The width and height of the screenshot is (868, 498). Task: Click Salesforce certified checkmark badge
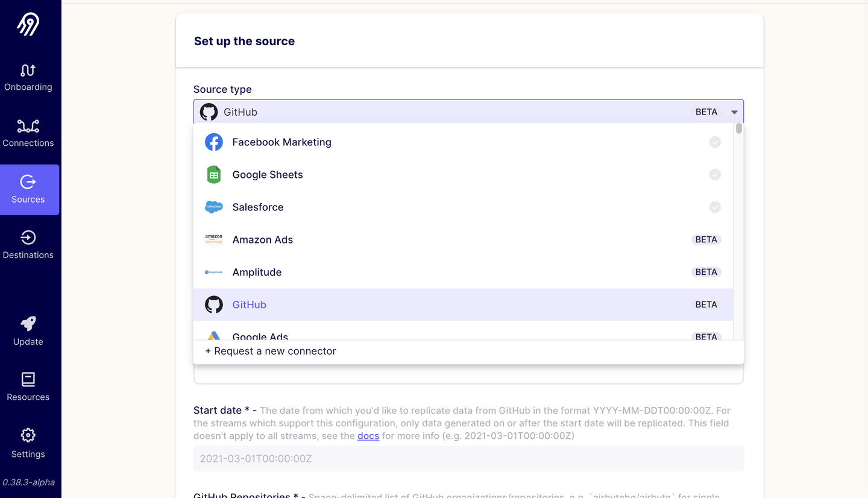715,207
